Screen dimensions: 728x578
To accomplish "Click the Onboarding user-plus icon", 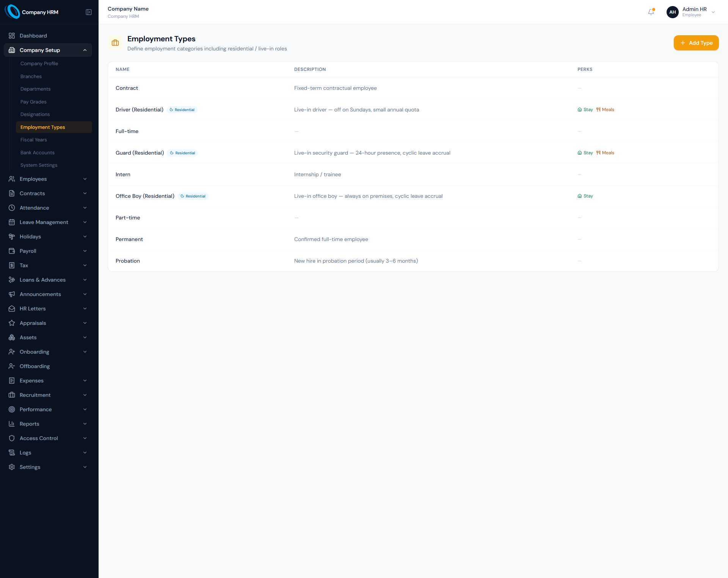I will [12, 352].
